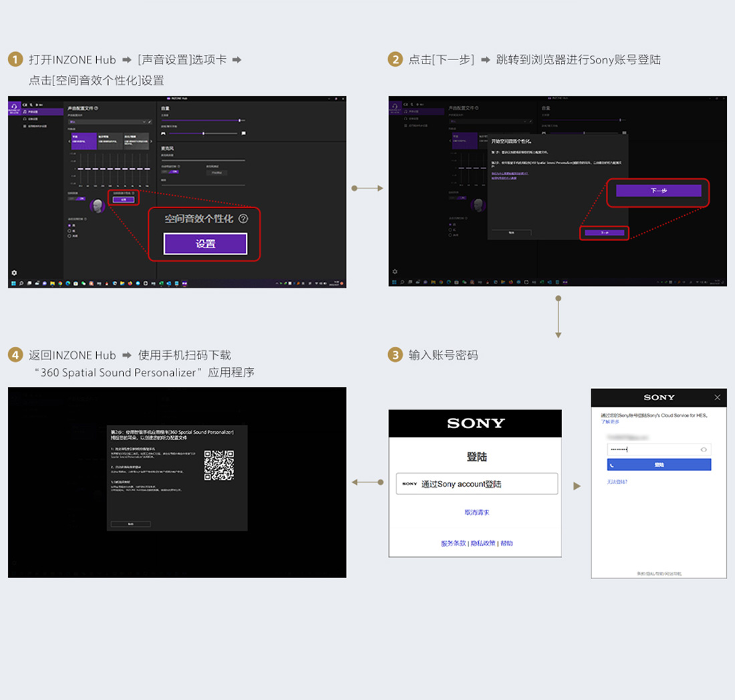Click right arrow of the step 1 preset carousel
Viewport: 735px width, 700px height.
pos(152,142)
